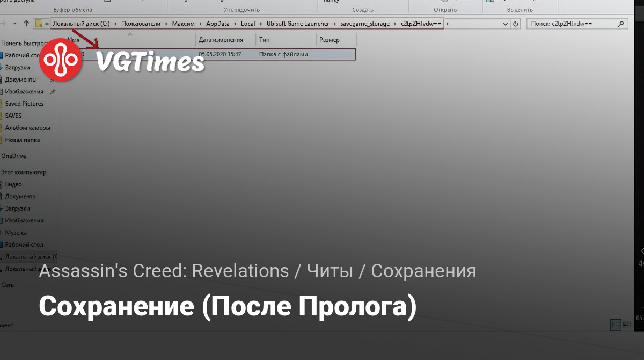Screen dimensions: 644x360
Task: Switch to large thumbnails view icon
Action: coord(626,325)
